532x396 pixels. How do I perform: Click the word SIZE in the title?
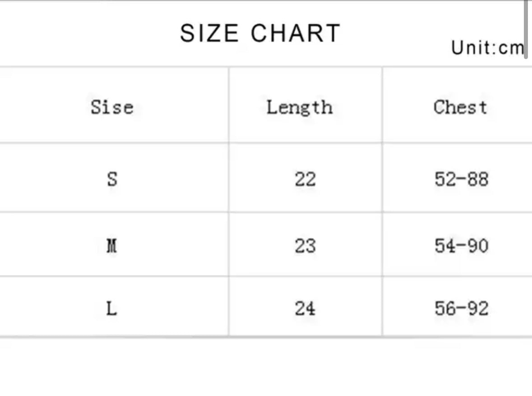209,33
